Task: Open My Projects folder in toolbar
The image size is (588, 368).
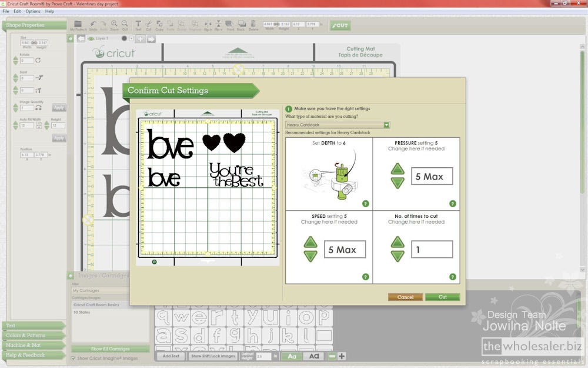Action: point(78,24)
